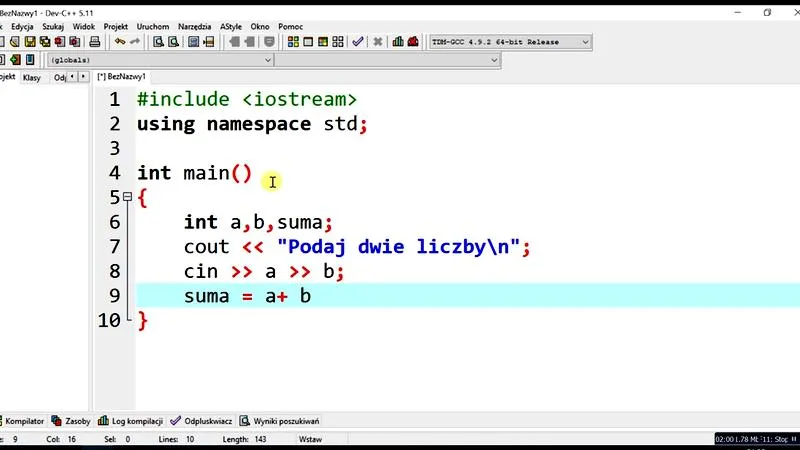Open Find with the magnifier icon
Screen dimensions: 800x450
(x=159, y=42)
